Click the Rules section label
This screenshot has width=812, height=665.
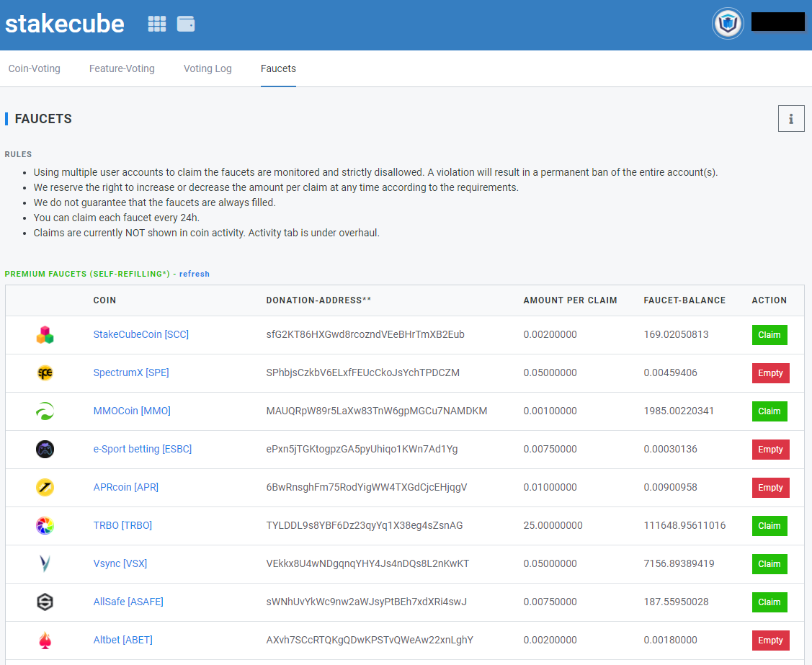pyautogui.click(x=18, y=154)
